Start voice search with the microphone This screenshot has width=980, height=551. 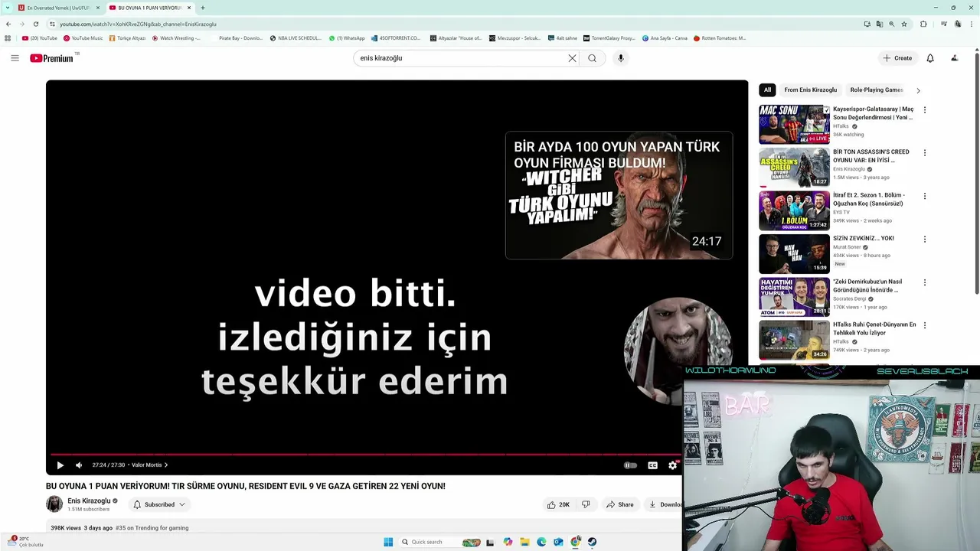621,58
